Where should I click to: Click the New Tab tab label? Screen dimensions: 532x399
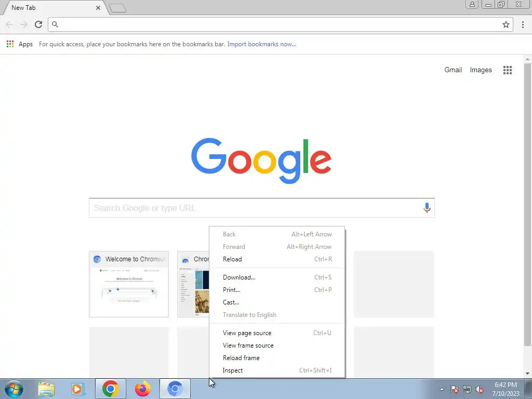23,8
